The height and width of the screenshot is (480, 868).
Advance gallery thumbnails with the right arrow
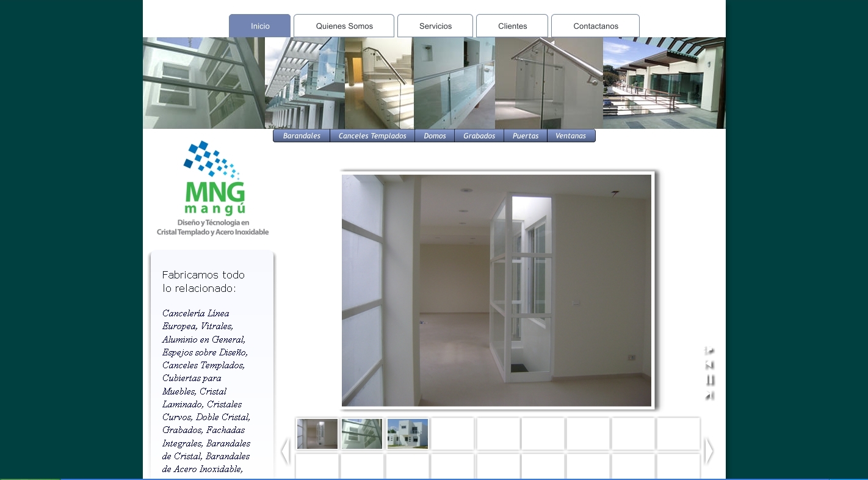(709, 451)
